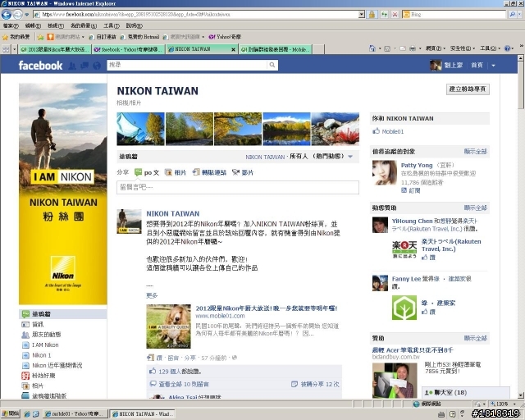
Task: Click the green Refresh page icon
Action: pos(384,15)
